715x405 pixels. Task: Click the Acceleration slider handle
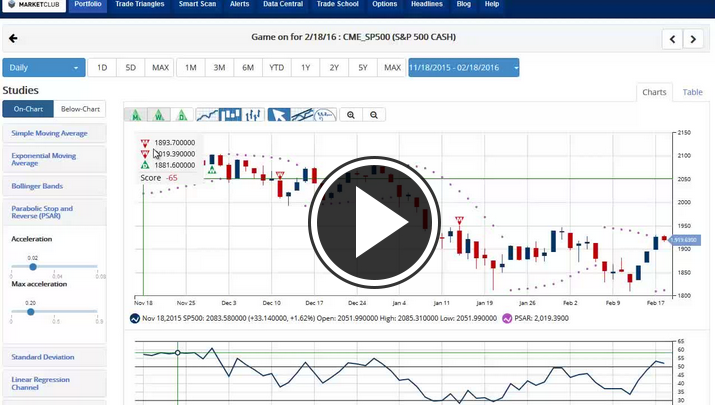33,267
